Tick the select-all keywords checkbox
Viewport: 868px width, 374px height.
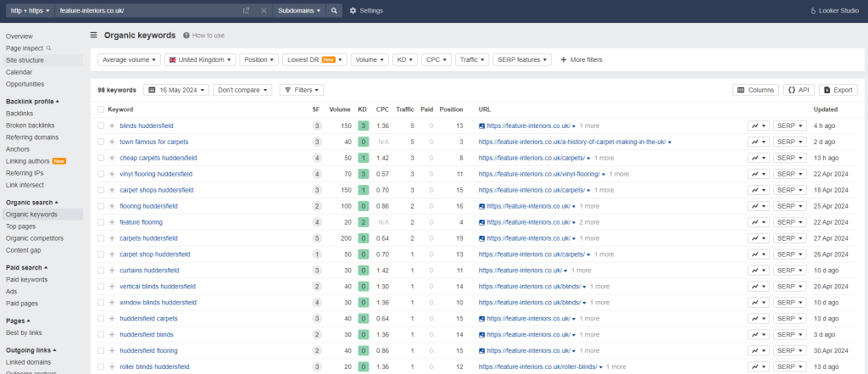pos(101,109)
